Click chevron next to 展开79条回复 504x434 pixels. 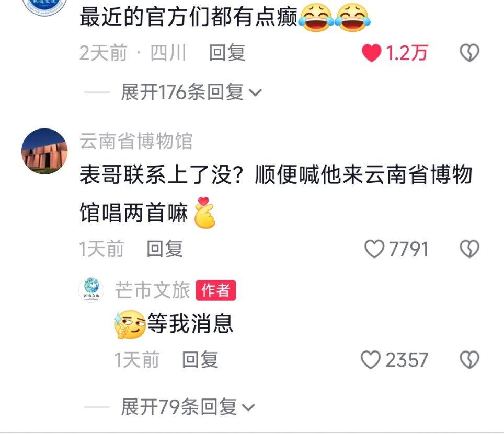pos(248,408)
